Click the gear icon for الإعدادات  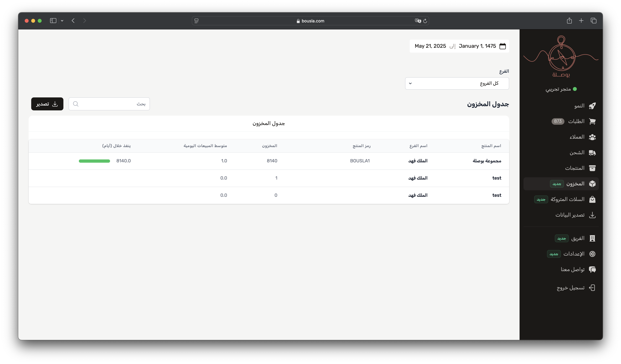[x=592, y=254]
